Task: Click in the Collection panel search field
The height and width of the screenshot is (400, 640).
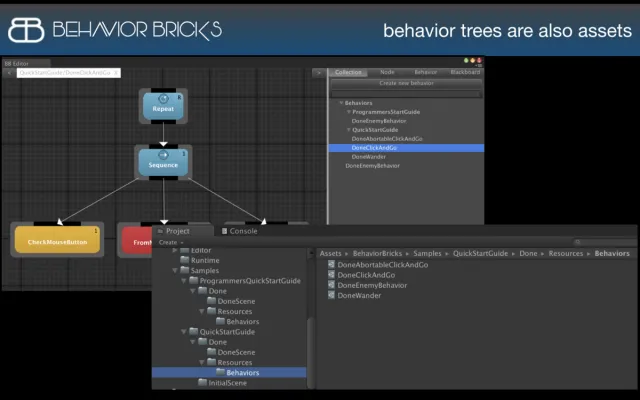Action: tap(406, 94)
